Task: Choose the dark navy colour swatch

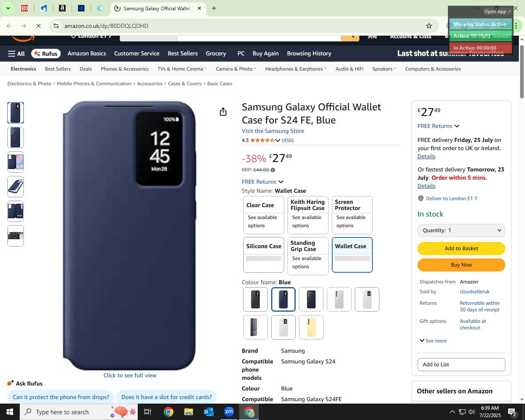Action: pyautogui.click(x=311, y=299)
